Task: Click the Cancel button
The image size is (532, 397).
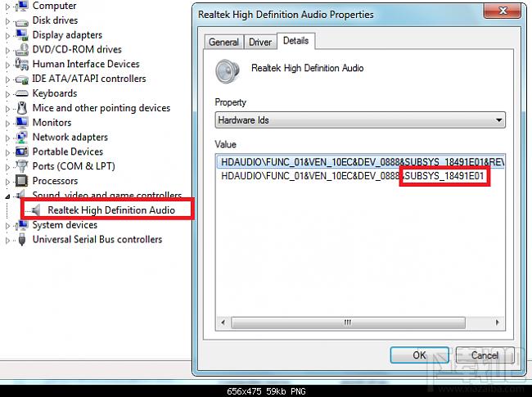Action: [x=485, y=355]
